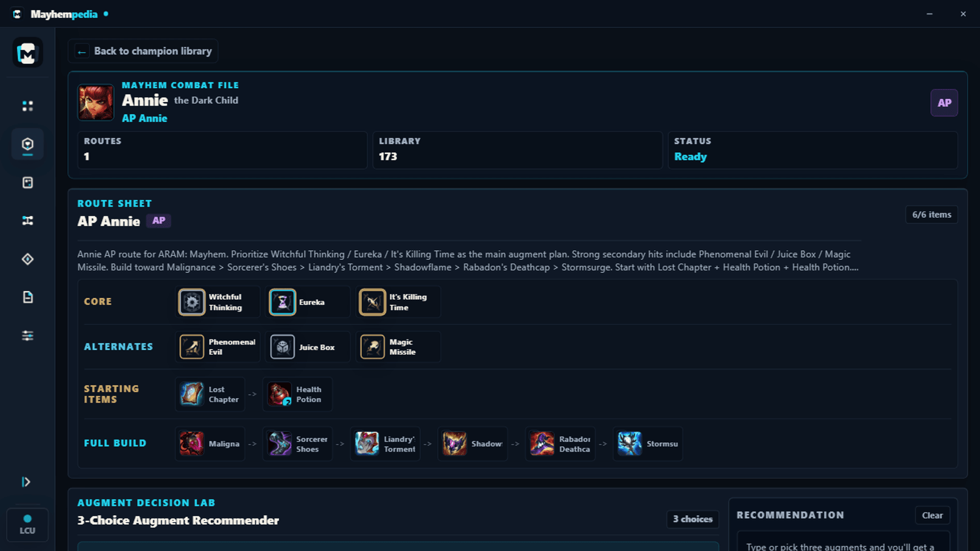Viewport: 980px width, 551px height.
Task: Clear the recommendation panel
Action: [x=932, y=515]
